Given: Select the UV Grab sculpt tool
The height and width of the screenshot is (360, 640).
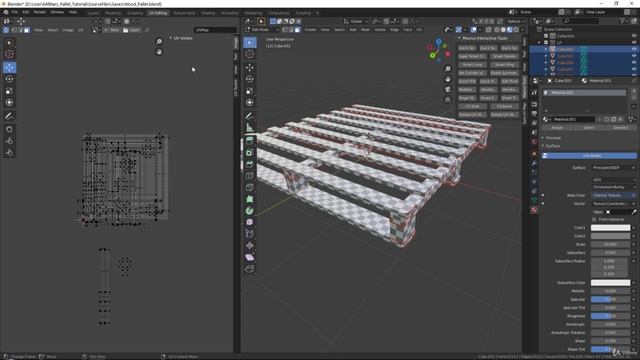Looking at the screenshot, I should point(9,129).
